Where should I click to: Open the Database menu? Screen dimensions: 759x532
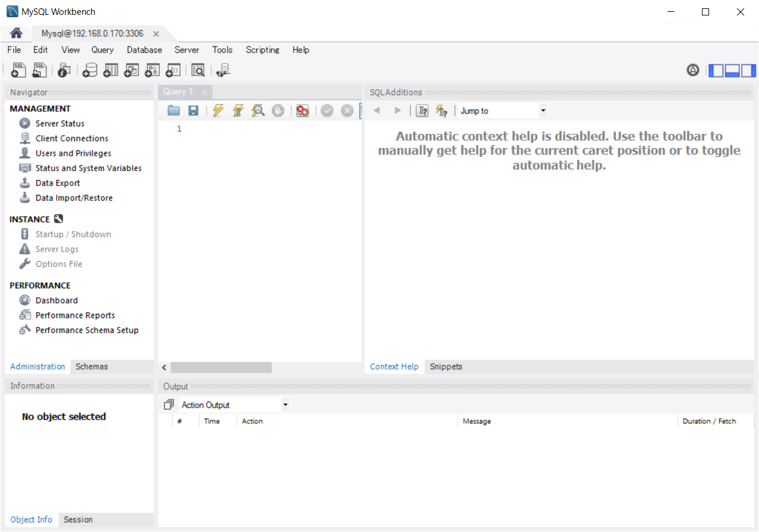[x=144, y=50]
